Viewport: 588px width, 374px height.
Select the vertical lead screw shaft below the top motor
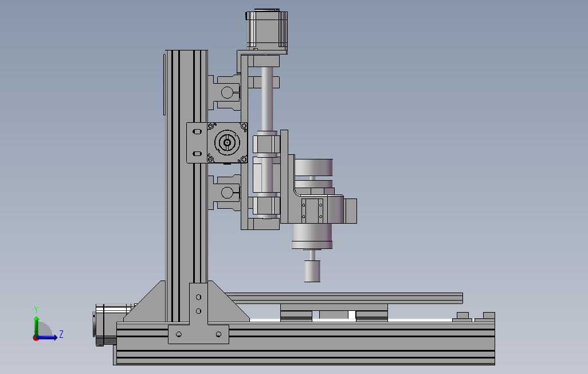[x=266, y=99]
